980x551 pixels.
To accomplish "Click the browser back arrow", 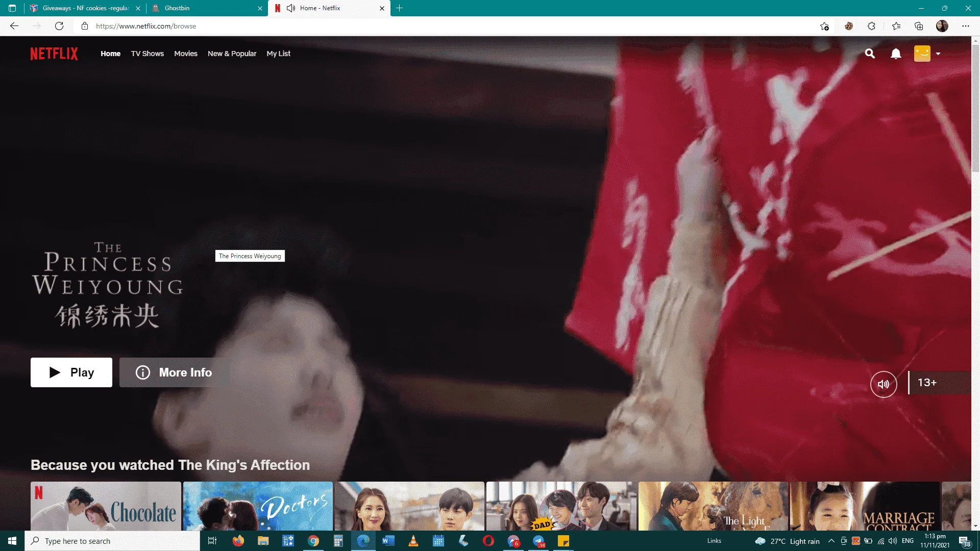I will pyautogui.click(x=14, y=26).
